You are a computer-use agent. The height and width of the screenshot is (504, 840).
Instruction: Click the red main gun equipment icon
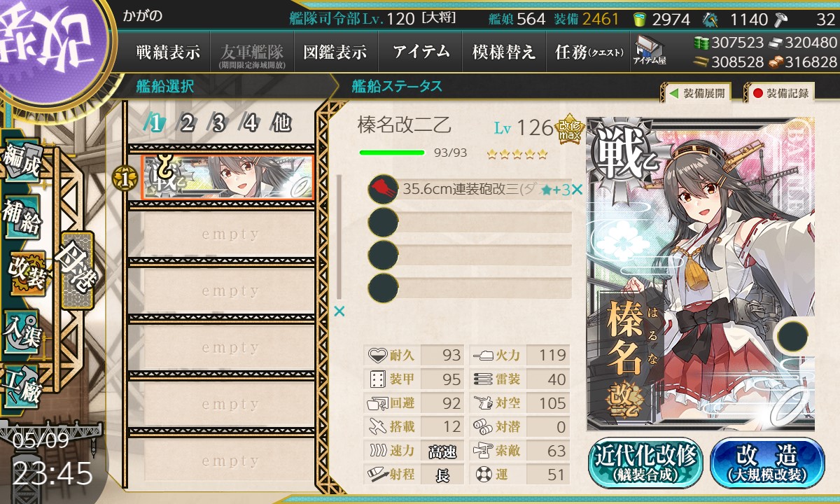pos(383,190)
